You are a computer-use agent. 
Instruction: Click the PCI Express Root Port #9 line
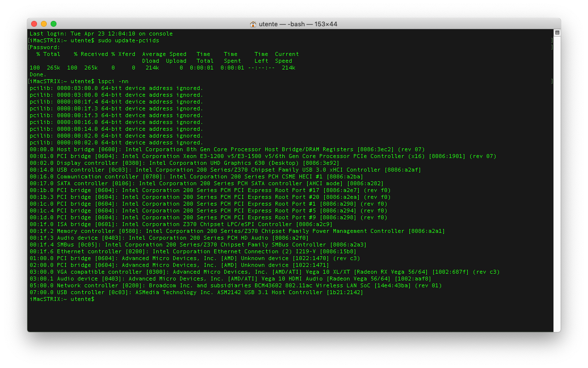click(x=208, y=217)
